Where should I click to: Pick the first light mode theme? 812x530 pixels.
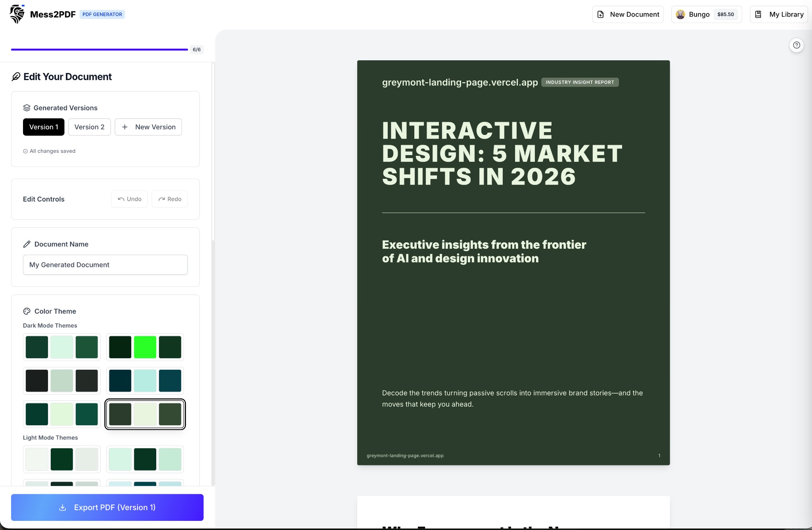coord(62,459)
